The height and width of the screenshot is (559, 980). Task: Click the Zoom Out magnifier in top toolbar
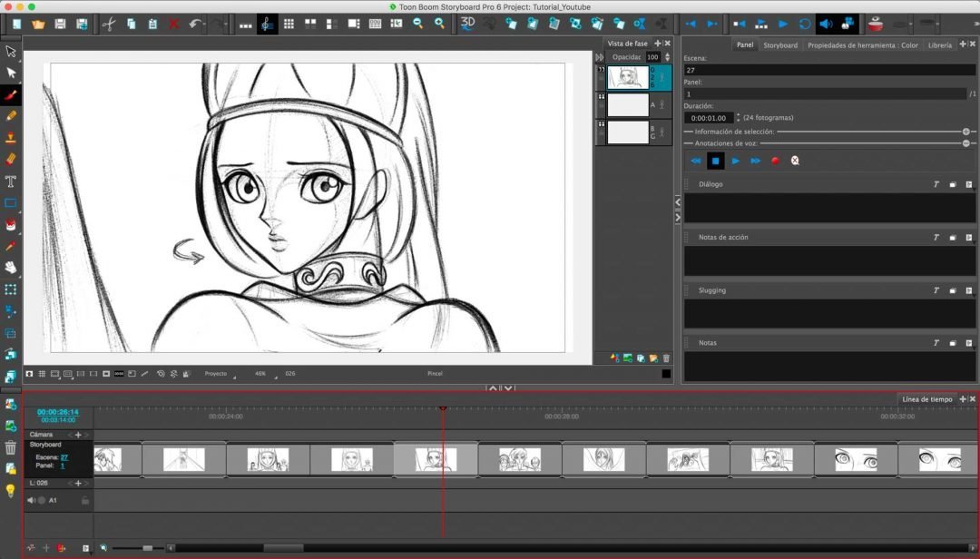click(x=418, y=24)
